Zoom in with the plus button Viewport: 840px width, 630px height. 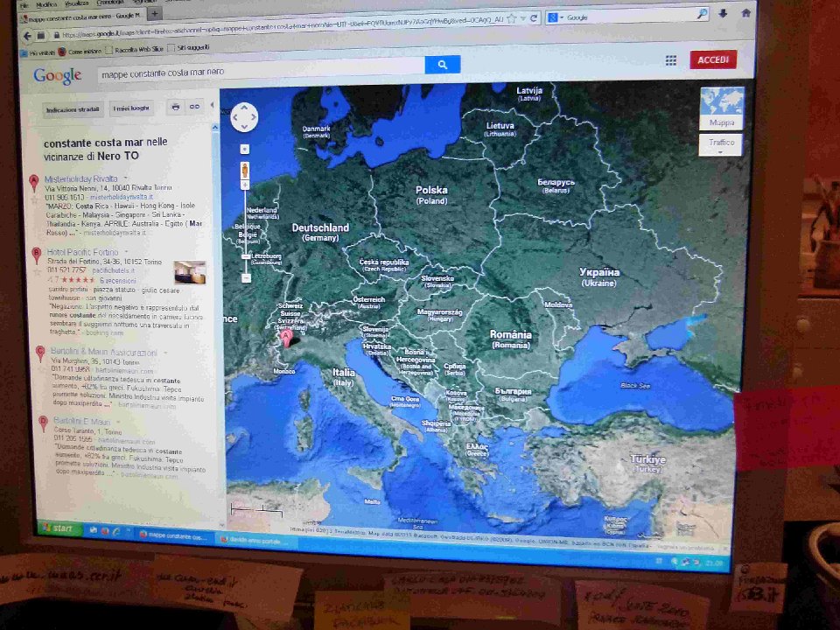pyautogui.click(x=245, y=185)
